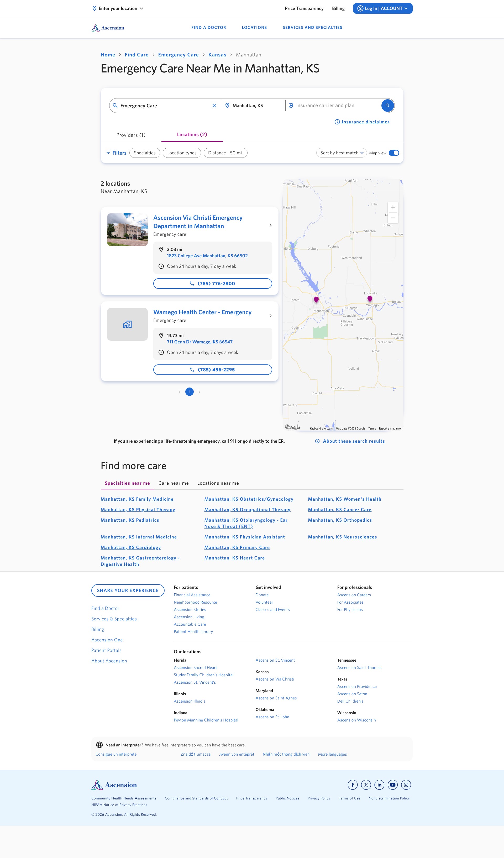Open Privacy Policy footer link

pyautogui.click(x=319, y=798)
